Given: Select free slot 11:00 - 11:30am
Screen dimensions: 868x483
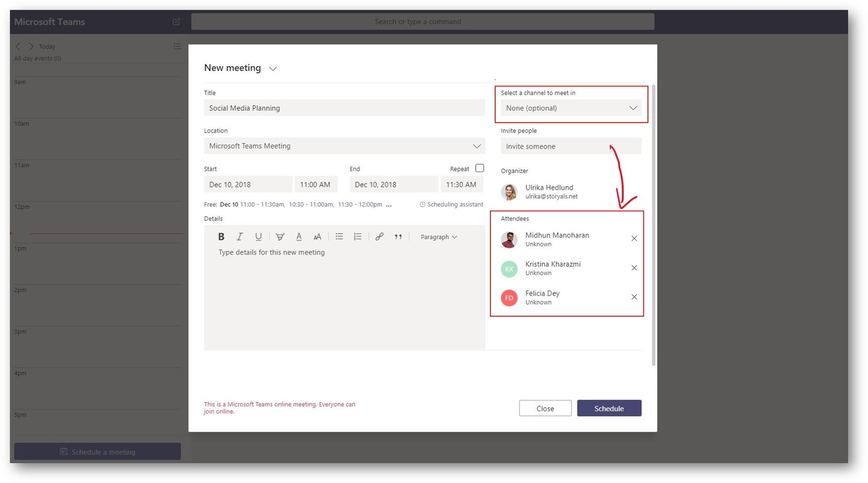Looking at the screenshot, I should [x=262, y=205].
